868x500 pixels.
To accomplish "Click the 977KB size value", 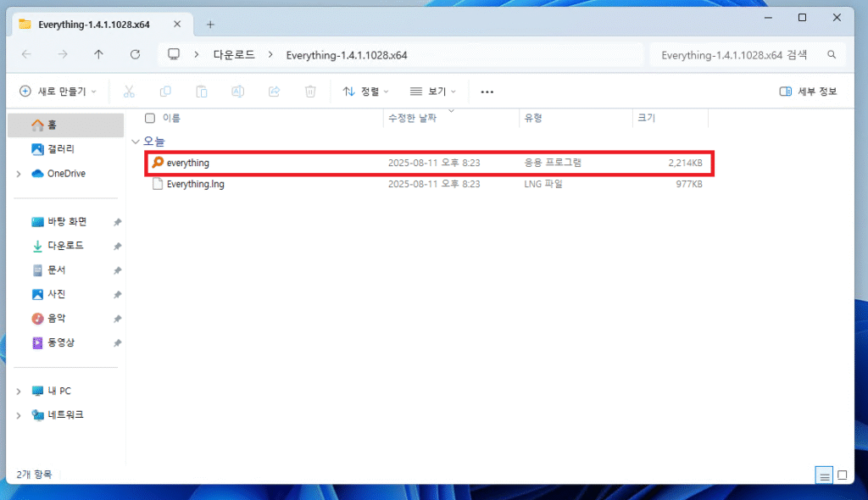I will (689, 184).
